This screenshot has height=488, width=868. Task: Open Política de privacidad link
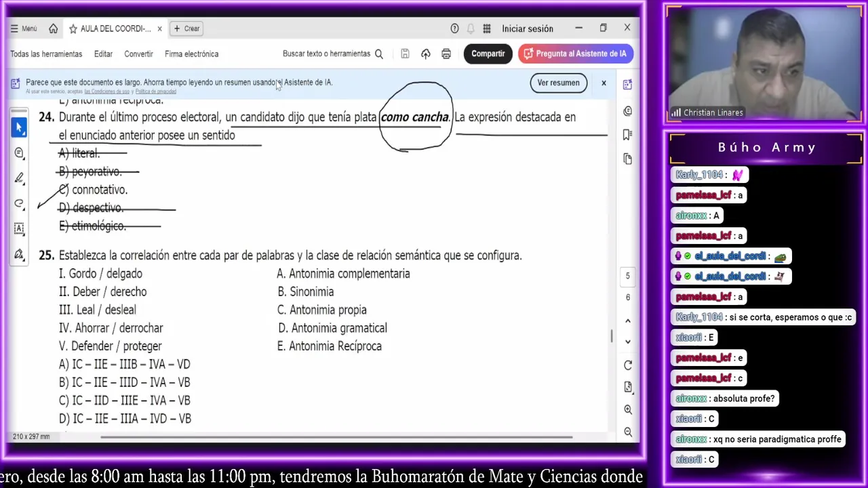pyautogui.click(x=156, y=91)
